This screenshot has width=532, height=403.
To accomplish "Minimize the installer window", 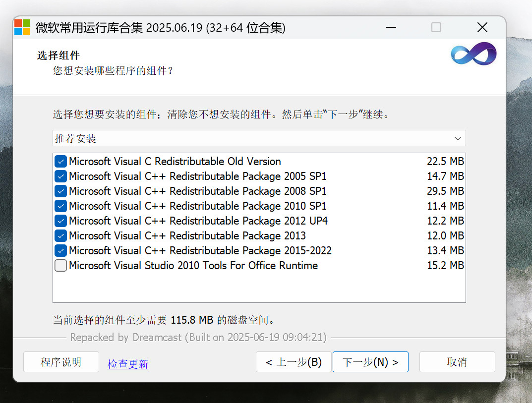I will (391, 27).
